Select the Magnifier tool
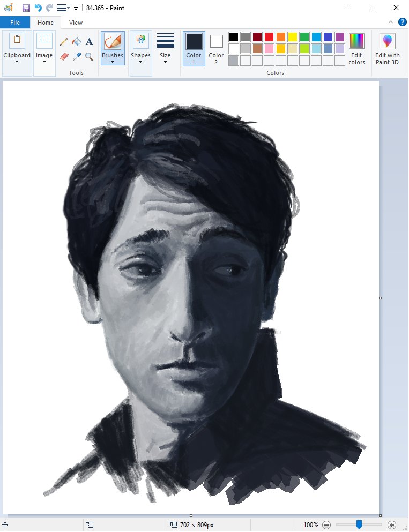 89,56
